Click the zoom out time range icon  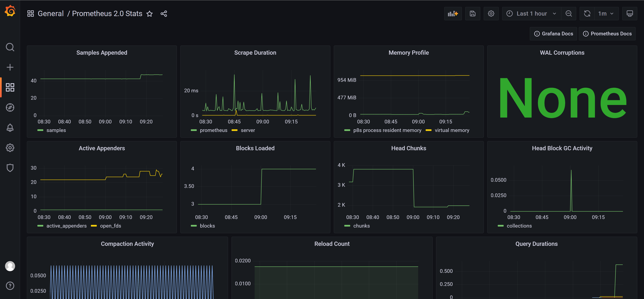(x=569, y=14)
